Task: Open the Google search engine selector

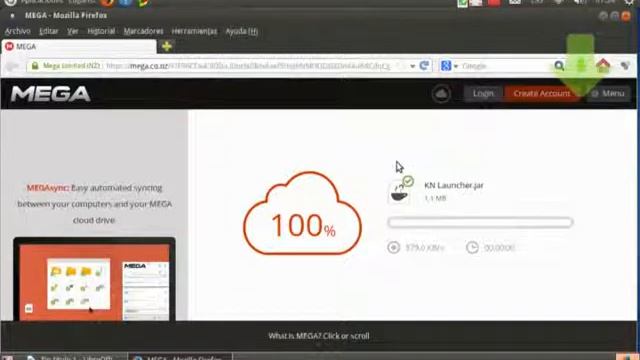Action: [449, 66]
